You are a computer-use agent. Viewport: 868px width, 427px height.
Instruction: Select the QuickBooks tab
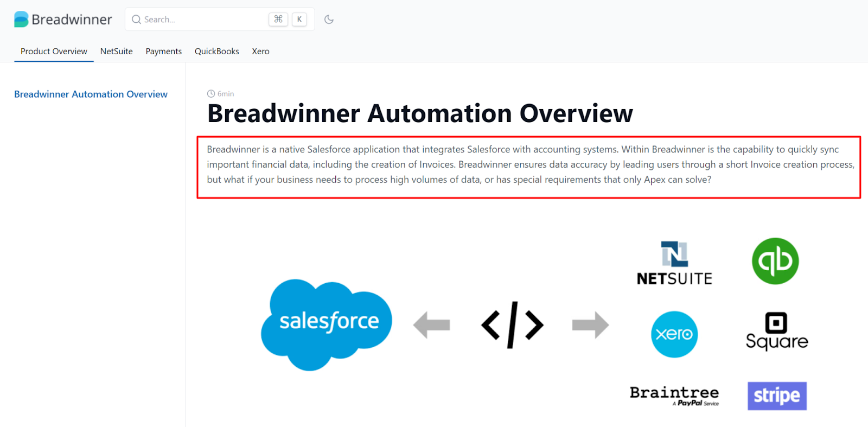coord(217,52)
